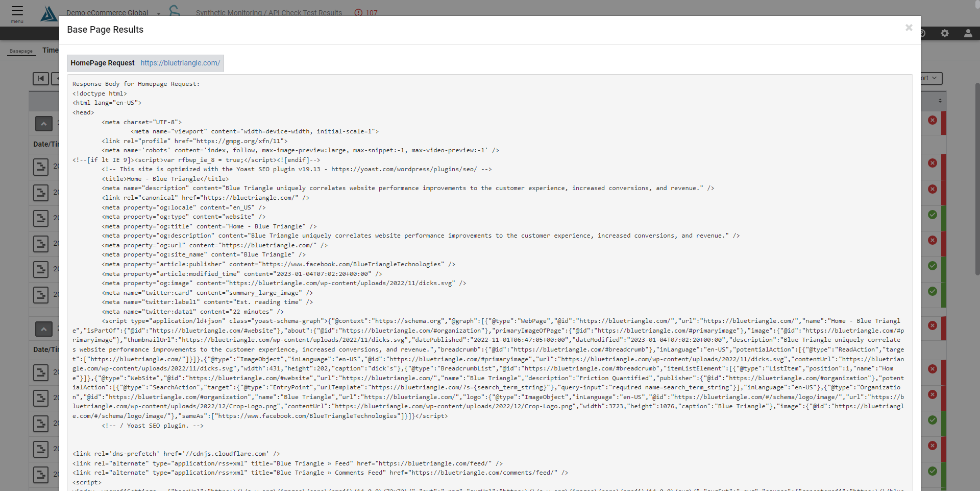Viewport: 980px width, 491px height.
Task: Click the meta viewport content line
Action: (x=255, y=131)
